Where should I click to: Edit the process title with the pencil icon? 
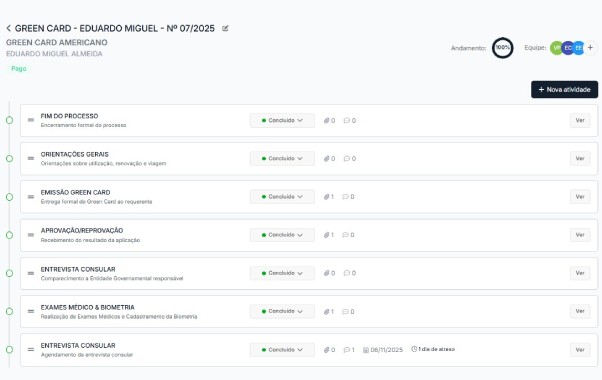tap(225, 28)
